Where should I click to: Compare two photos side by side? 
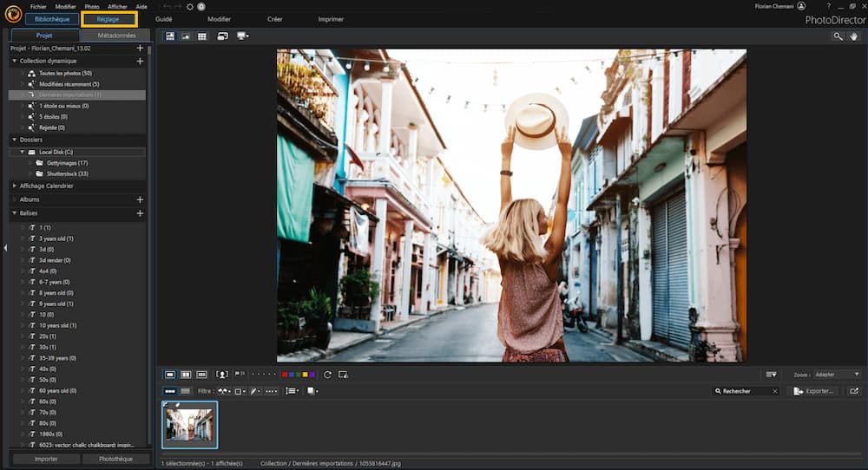click(x=186, y=375)
